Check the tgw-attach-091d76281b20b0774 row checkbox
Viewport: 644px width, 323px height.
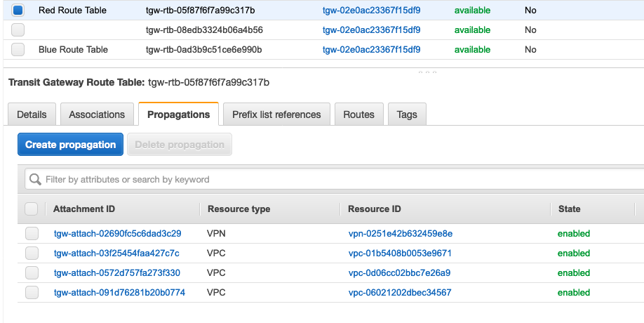[x=32, y=293]
